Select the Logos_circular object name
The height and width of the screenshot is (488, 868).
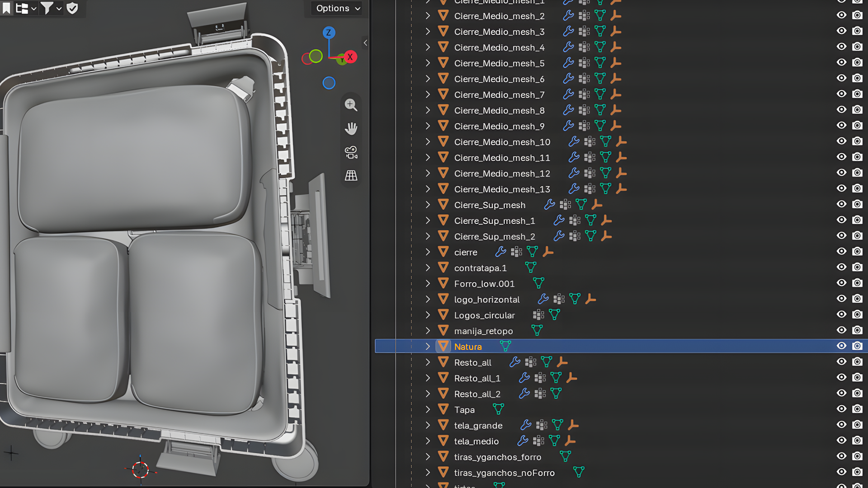(484, 315)
